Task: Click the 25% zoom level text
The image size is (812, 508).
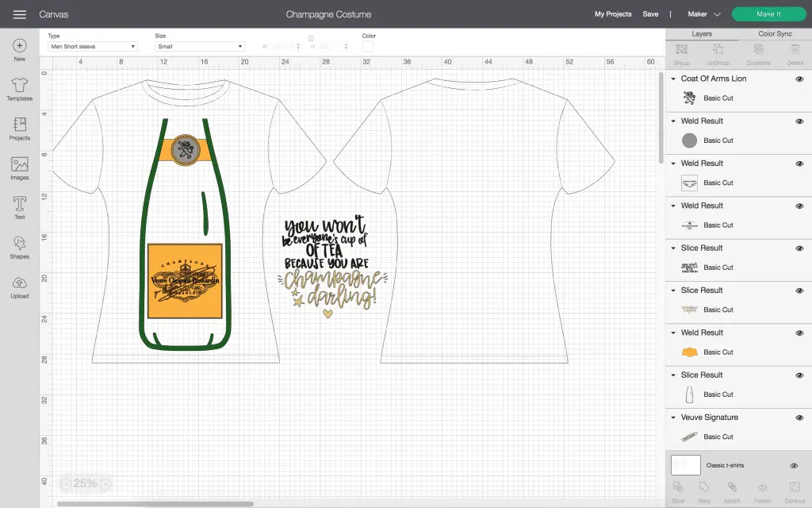Action: 85,483
